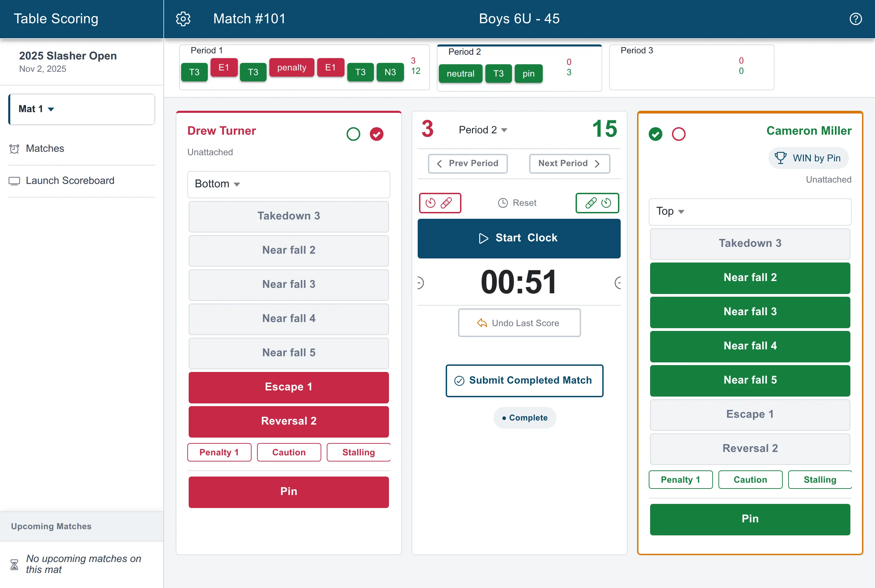Select the Match #101 title

[x=249, y=19]
